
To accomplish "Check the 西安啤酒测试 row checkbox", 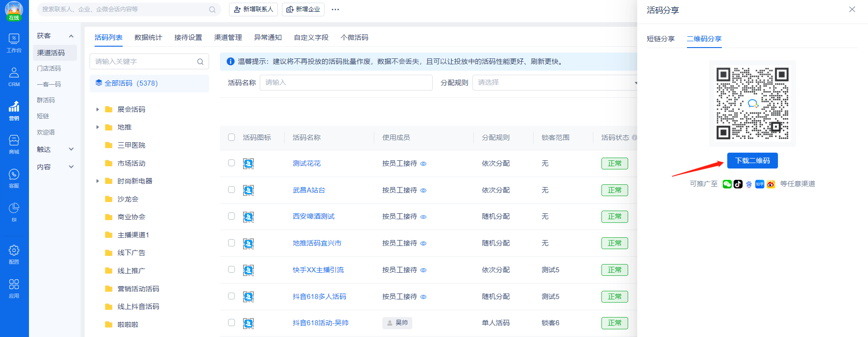I will [232, 216].
